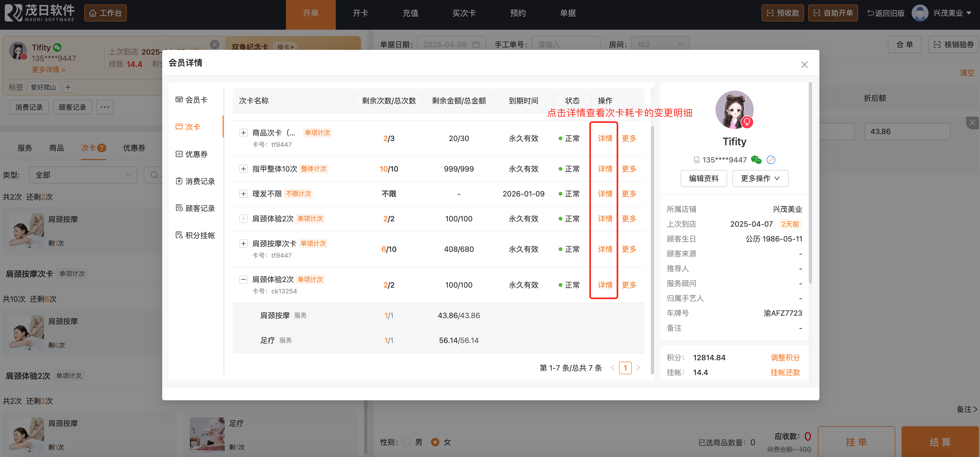
Task: Click the 工作台 home button
Action: (105, 13)
